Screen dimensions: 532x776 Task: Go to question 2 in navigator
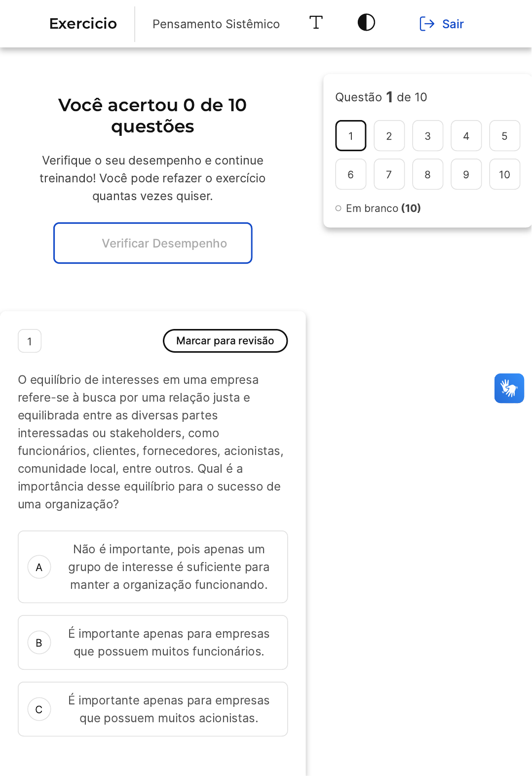[x=389, y=136]
